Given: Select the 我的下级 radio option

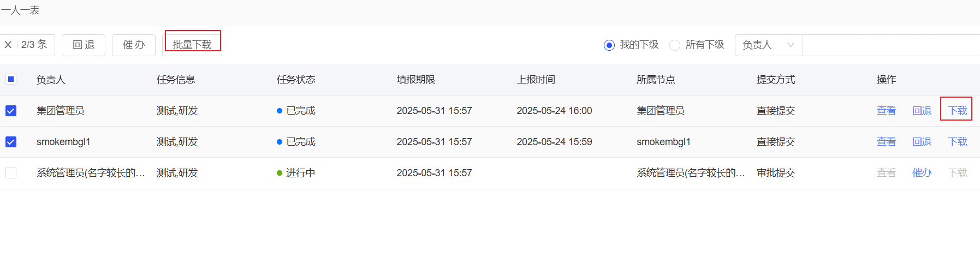Looking at the screenshot, I should (x=609, y=45).
